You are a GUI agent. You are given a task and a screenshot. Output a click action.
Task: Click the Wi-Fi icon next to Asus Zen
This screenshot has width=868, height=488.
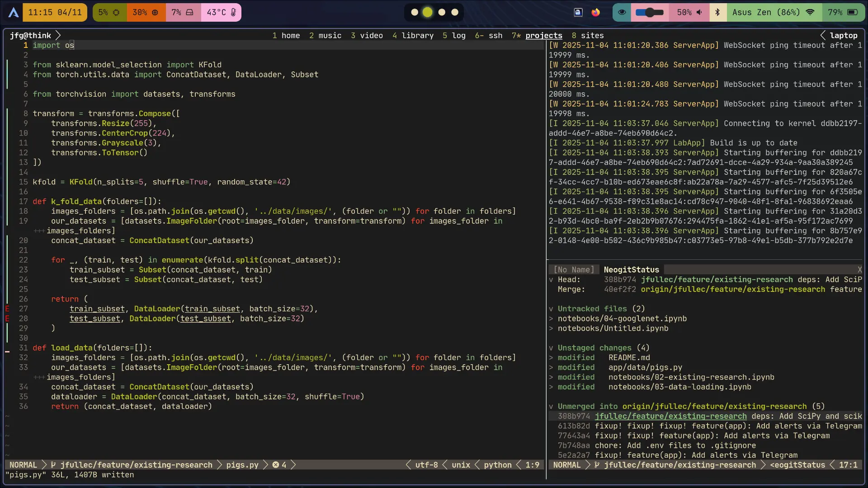click(x=810, y=13)
